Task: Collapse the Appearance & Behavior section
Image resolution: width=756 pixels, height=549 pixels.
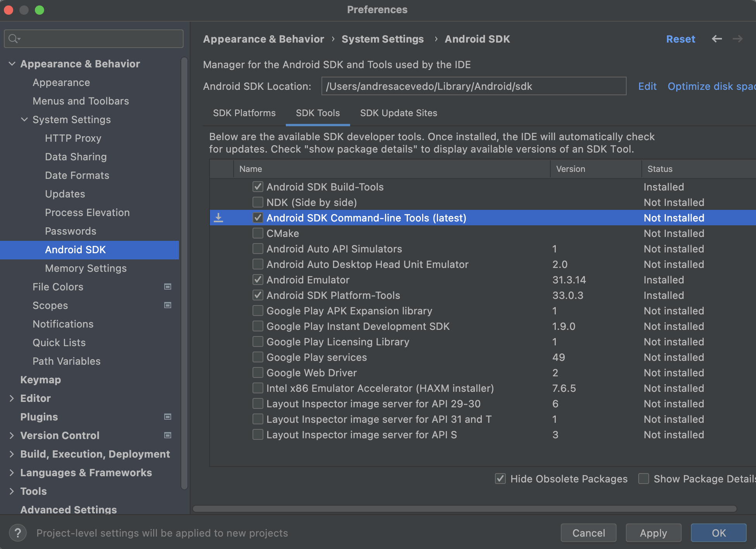Action: [12, 63]
